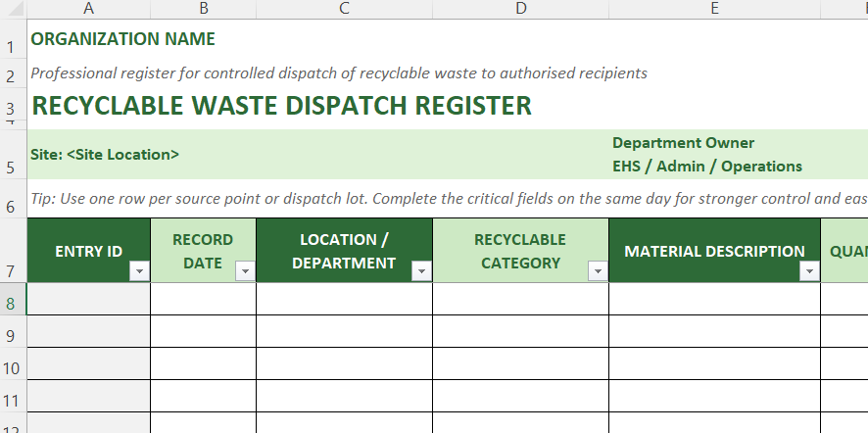Click the Select All corner button

coord(13,9)
